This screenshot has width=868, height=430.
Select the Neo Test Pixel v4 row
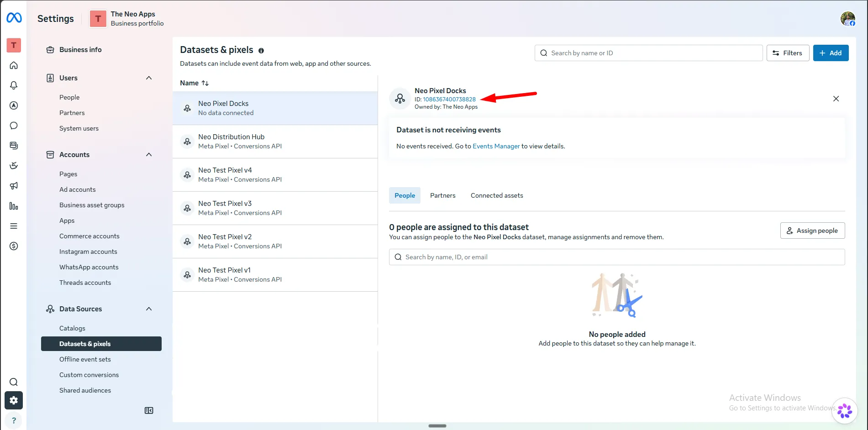(x=275, y=175)
